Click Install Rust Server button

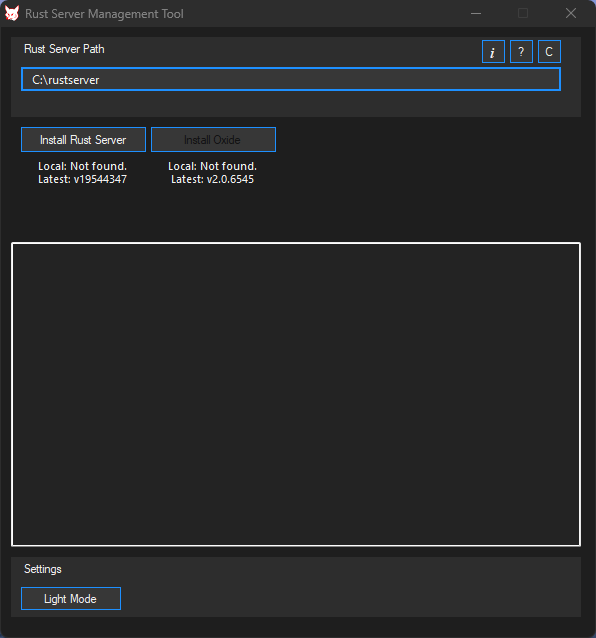(x=83, y=140)
